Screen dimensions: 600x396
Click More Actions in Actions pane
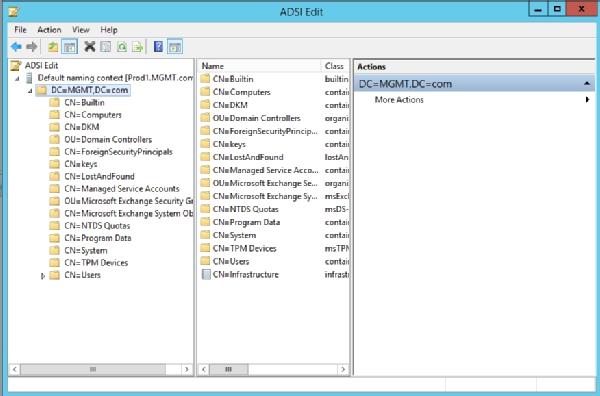[x=399, y=100]
